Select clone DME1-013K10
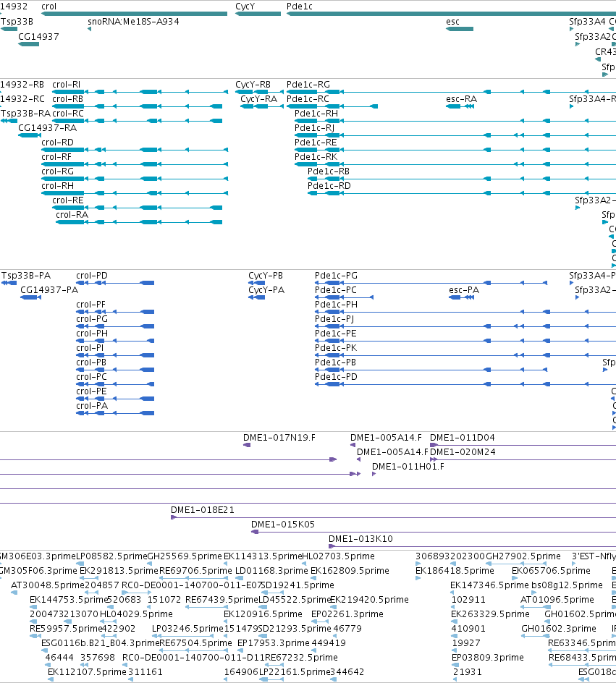The image size is (616, 683). click(x=472, y=546)
